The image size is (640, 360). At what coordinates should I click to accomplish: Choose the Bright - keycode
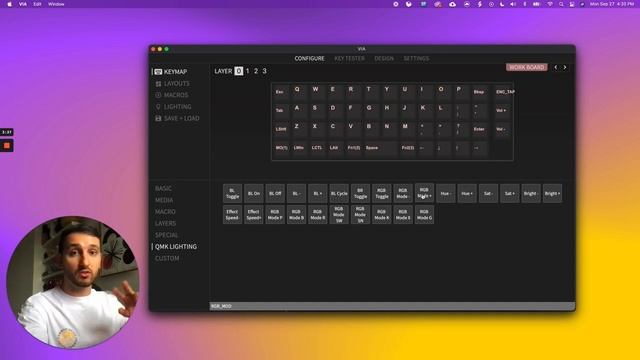(531, 193)
